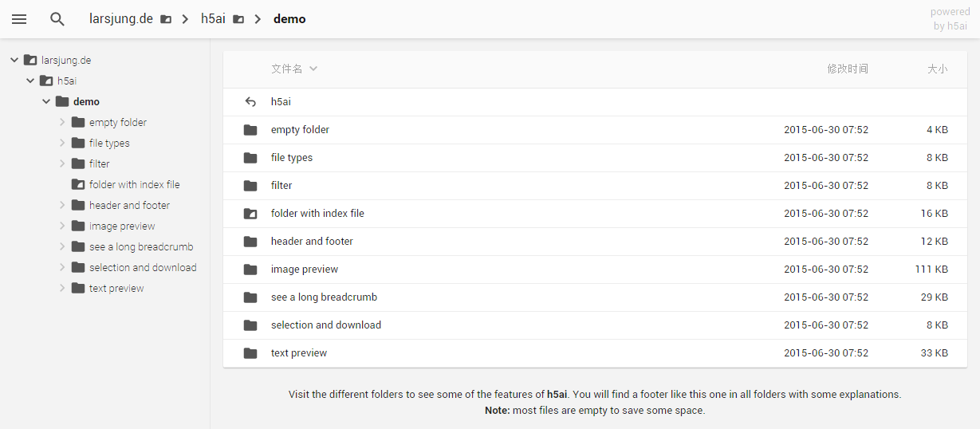Click the folder icon for 'text preview' in list
Screen dimensions: 980x429
pyautogui.click(x=250, y=353)
